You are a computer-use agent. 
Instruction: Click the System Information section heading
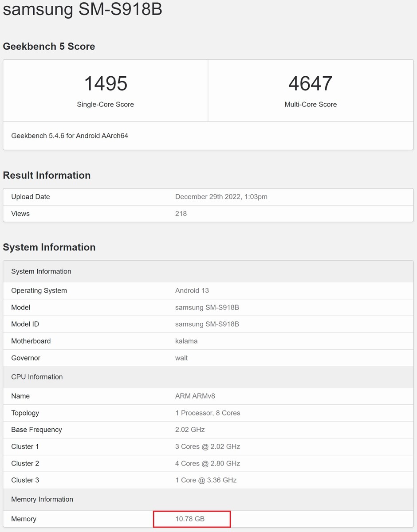pos(49,247)
